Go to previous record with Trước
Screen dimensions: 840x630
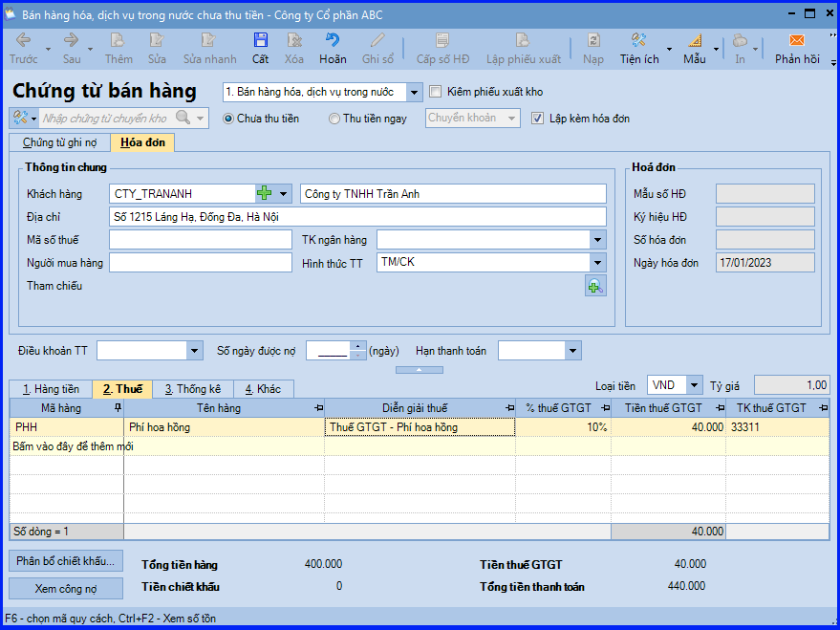tap(24, 49)
